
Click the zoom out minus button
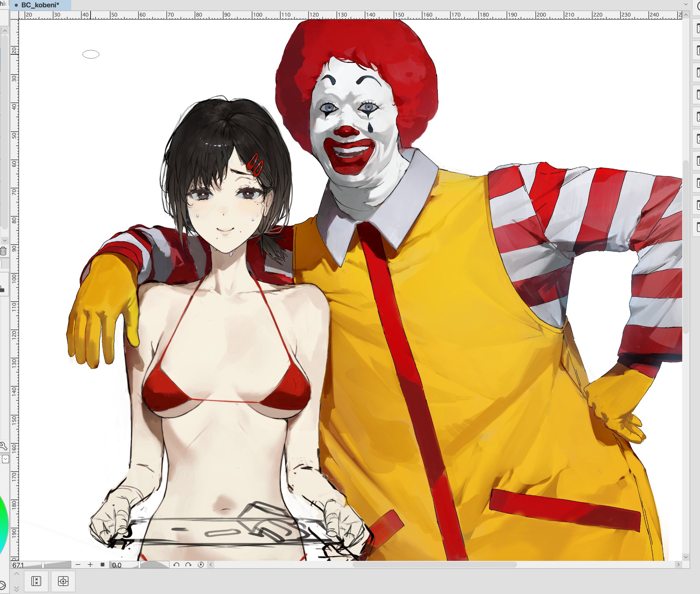(78, 565)
